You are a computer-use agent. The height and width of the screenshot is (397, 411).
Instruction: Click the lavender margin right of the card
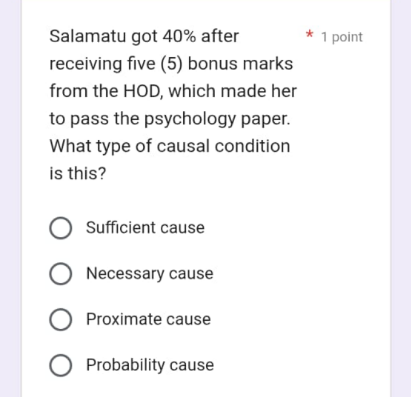pyautogui.click(x=401, y=198)
